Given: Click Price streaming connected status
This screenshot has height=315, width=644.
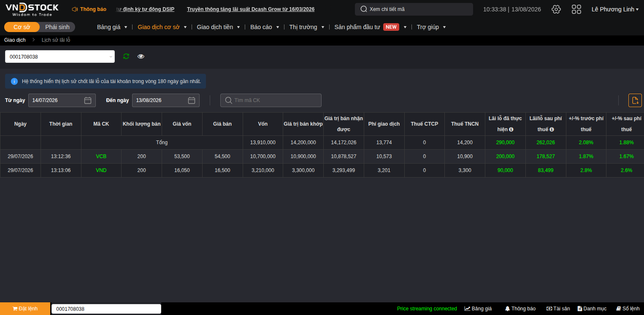Looking at the screenshot, I should point(427,309).
